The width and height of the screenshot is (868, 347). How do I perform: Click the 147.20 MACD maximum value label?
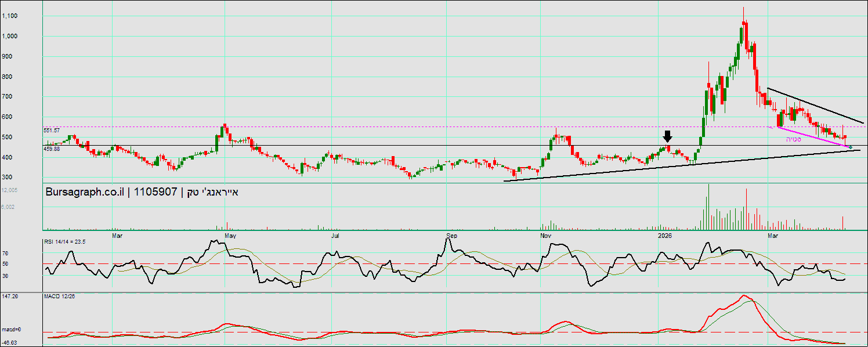point(10,296)
